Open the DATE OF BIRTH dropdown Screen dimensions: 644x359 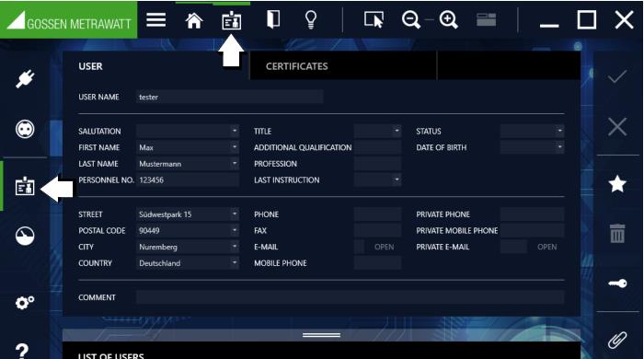(x=559, y=147)
